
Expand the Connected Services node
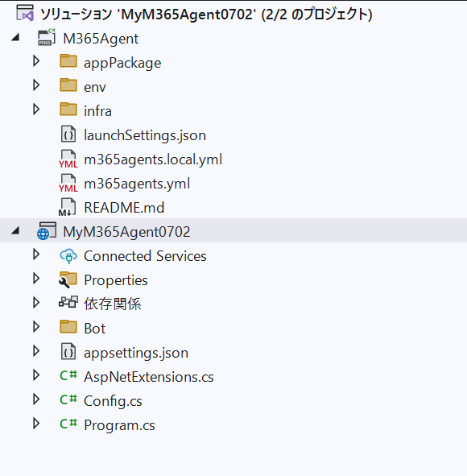36,255
